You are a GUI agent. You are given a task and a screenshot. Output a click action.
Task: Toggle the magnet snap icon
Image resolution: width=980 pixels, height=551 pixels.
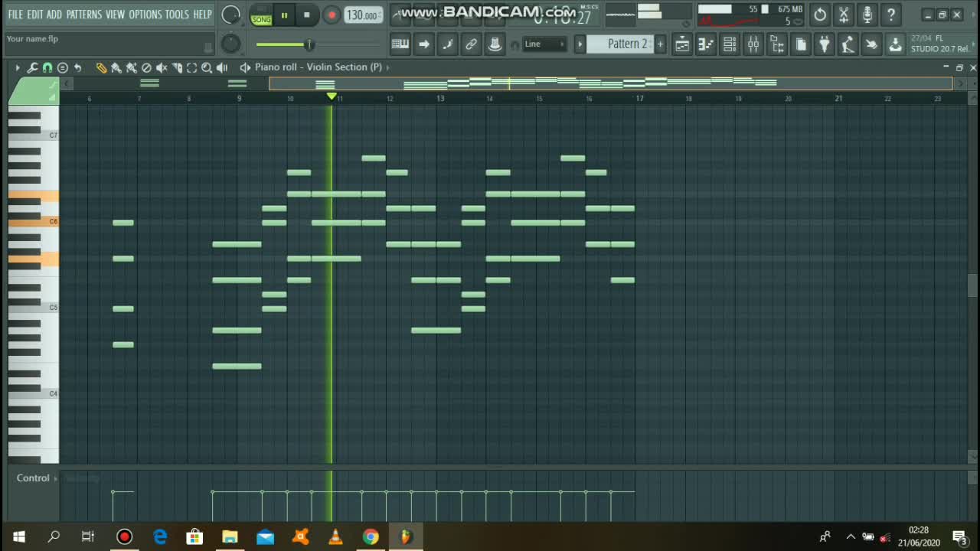pos(47,67)
